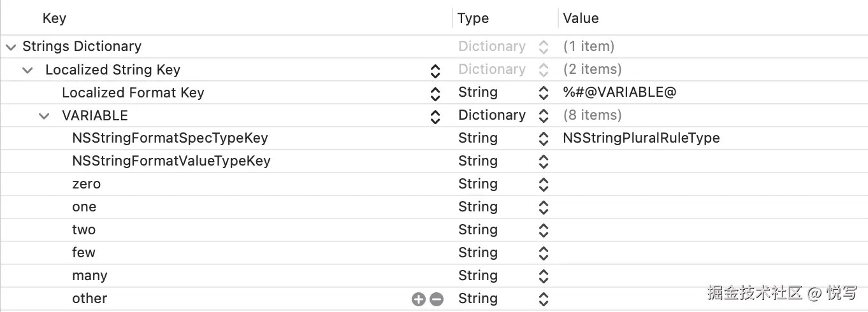
Task: Open the type popup for NSStringFormatSpecTypeKey
Action: 544,138
